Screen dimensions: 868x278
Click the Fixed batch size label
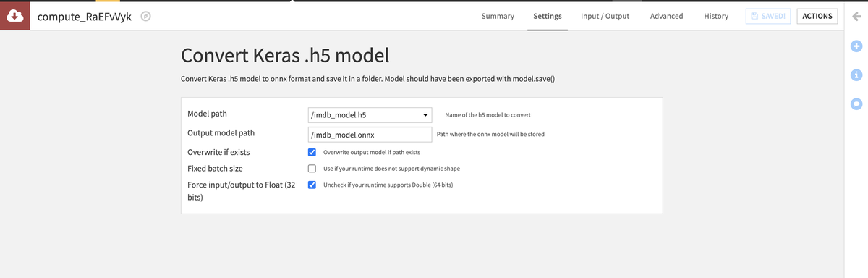(x=215, y=169)
